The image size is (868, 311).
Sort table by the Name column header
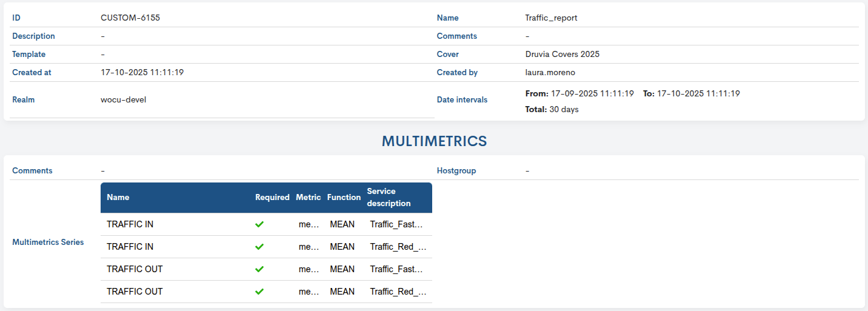pos(118,198)
